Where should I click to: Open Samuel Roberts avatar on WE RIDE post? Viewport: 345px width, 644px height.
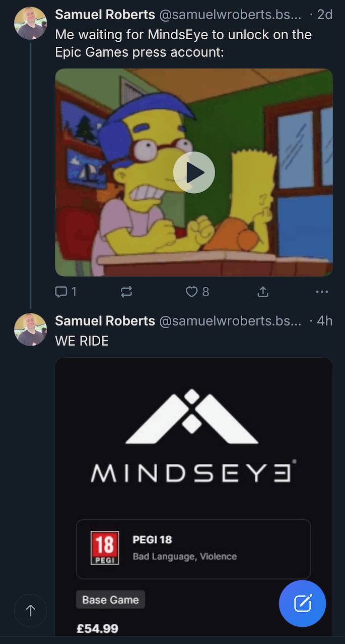click(31, 330)
